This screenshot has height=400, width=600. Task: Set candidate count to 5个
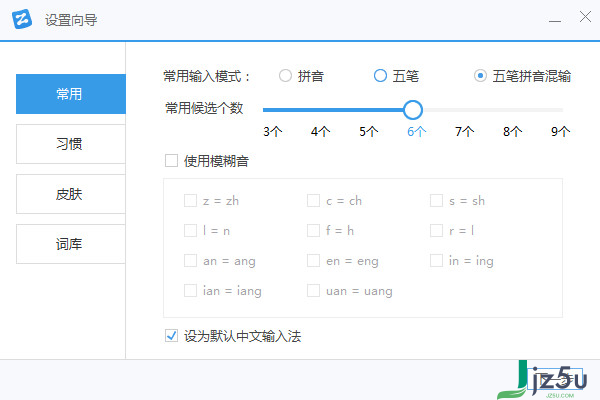[368, 132]
